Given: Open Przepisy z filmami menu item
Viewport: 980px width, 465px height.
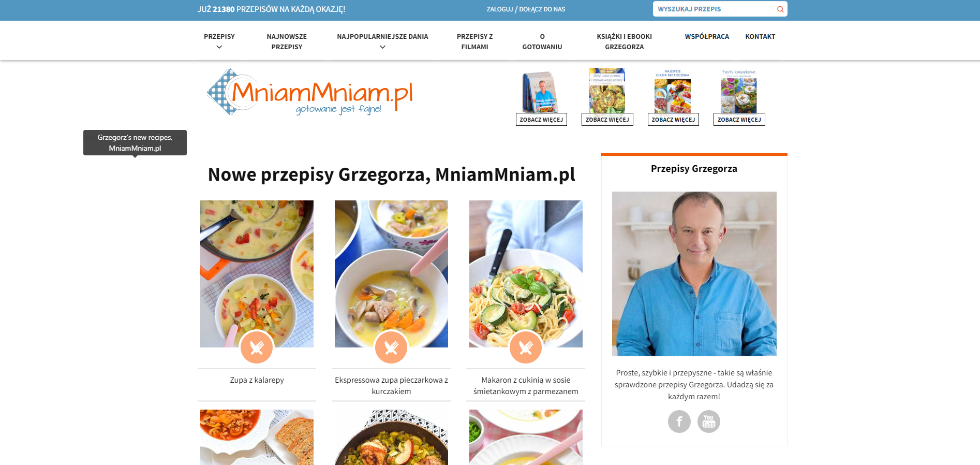Looking at the screenshot, I should tap(474, 41).
